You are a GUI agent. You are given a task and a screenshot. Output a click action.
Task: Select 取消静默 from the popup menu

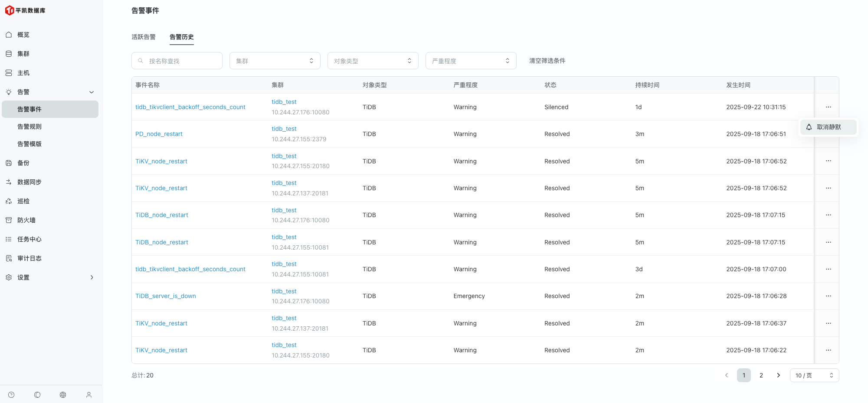point(828,127)
